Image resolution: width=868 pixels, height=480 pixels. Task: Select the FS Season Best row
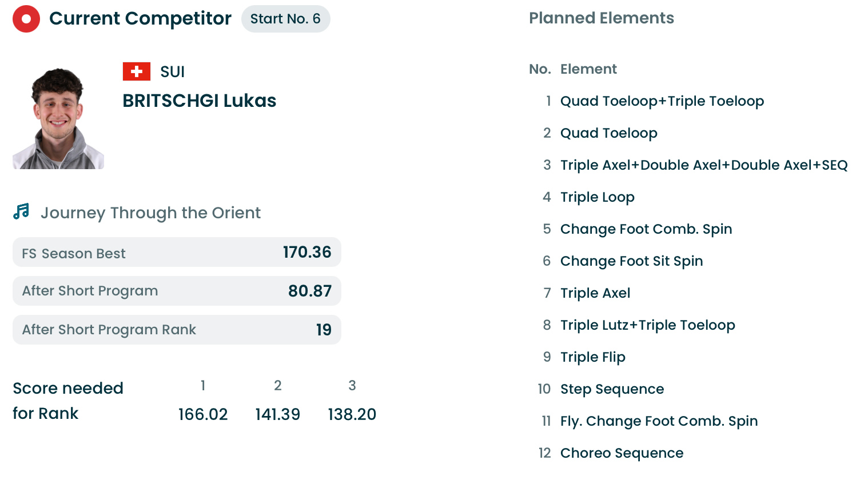coord(177,253)
